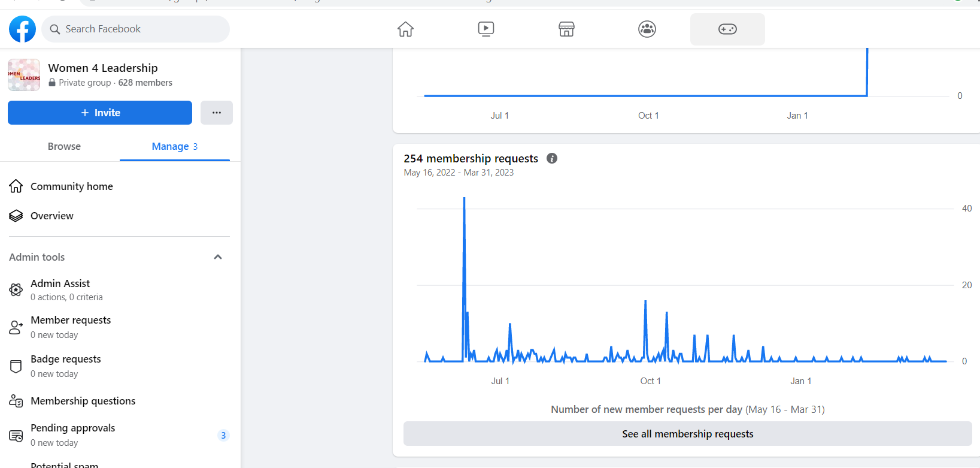Open the Home feed icon

point(405,29)
